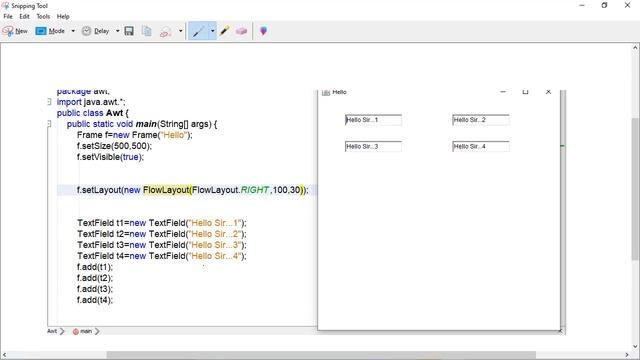Screen dimensions: 640x360
Task: Restore down the Snipping Tool window
Action: [604, 5]
